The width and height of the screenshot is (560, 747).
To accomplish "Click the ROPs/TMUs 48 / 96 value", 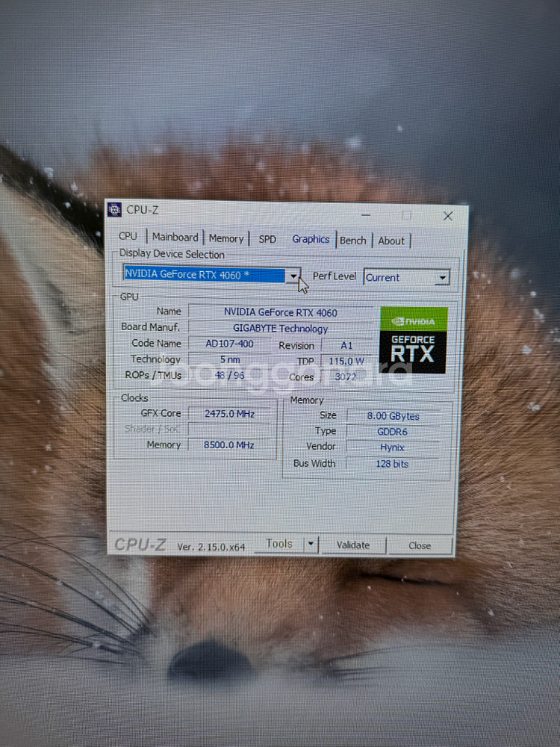I will 229,376.
